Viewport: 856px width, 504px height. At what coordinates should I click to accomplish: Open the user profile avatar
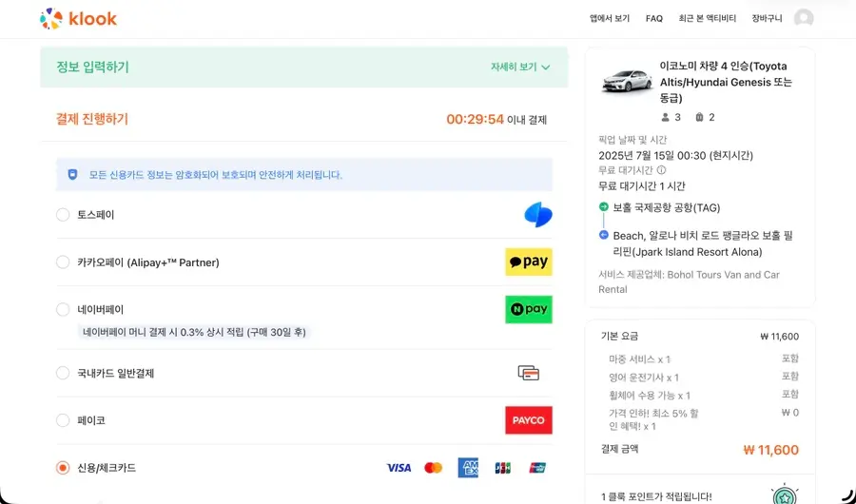(803, 19)
